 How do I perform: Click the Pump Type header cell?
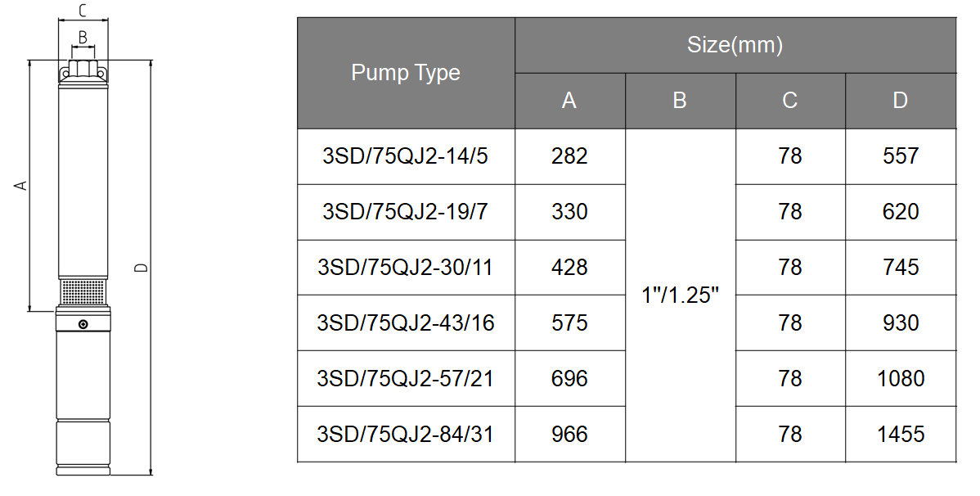coord(406,73)
